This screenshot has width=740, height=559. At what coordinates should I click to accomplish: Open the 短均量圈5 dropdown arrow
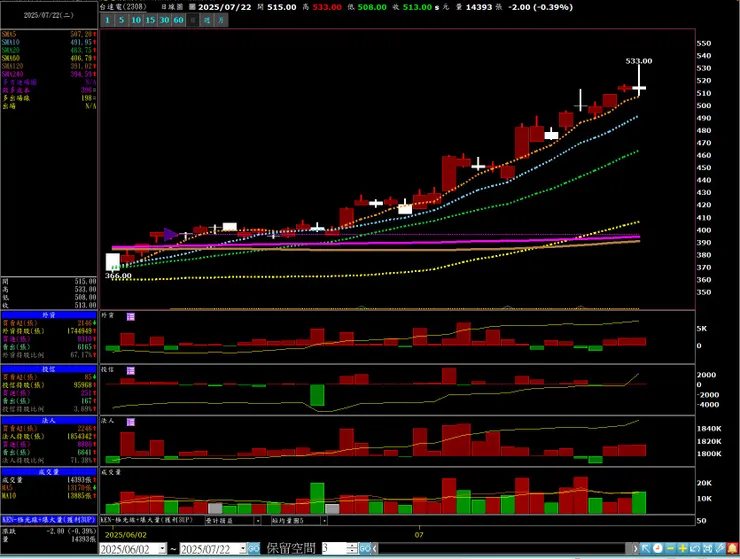[324, 521]
